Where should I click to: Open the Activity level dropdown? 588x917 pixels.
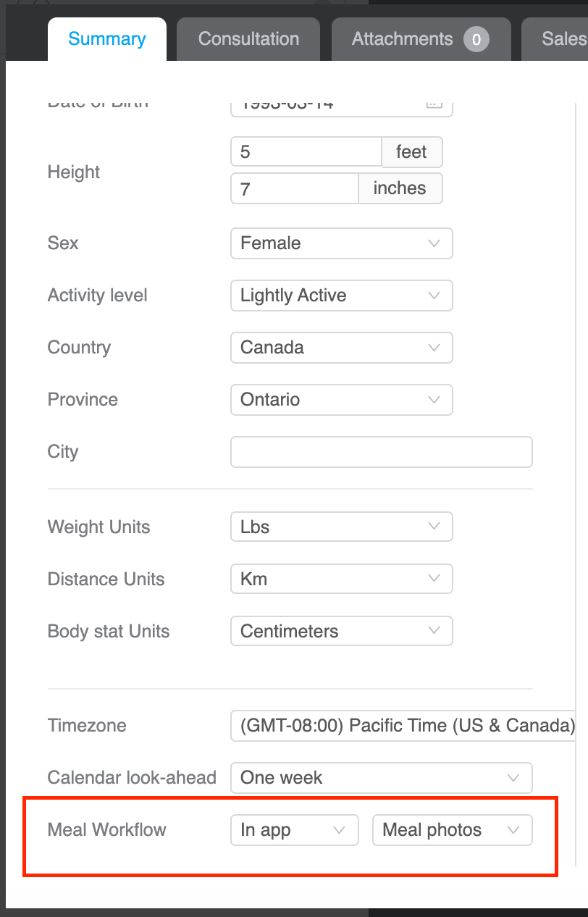click(x=342, y=296)
